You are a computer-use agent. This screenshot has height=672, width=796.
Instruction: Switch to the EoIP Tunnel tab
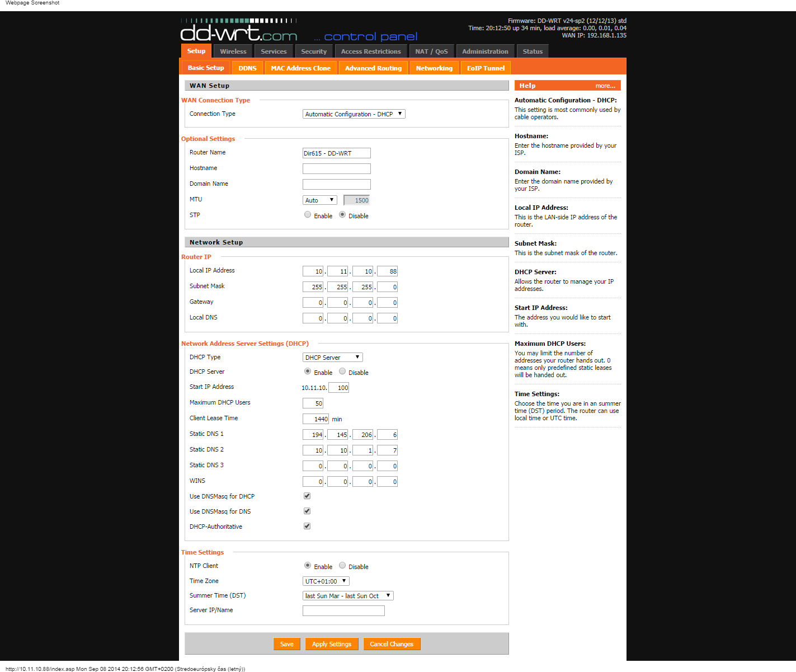(485, 67)
